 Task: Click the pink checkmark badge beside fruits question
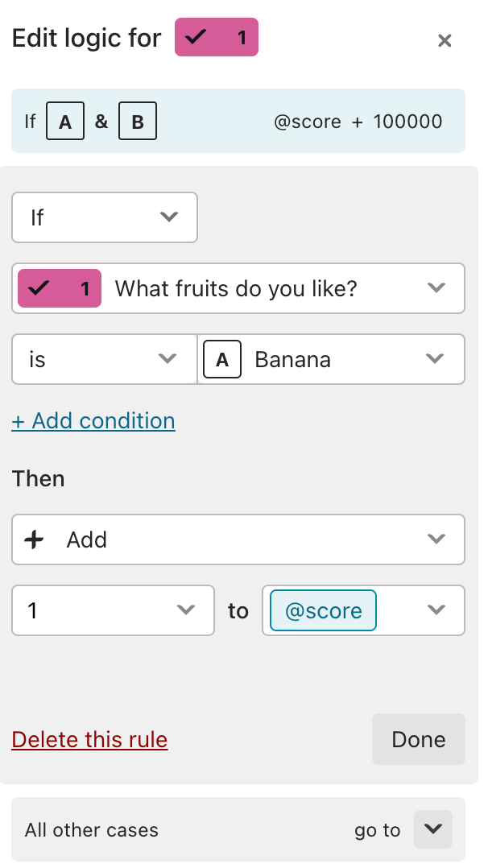click(x=60, y=288)
